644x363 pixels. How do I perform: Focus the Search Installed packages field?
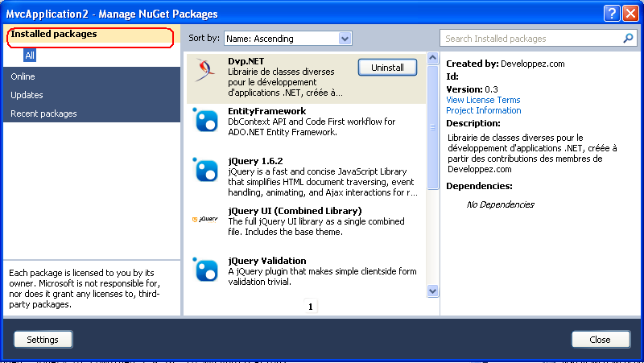[530, 38]
